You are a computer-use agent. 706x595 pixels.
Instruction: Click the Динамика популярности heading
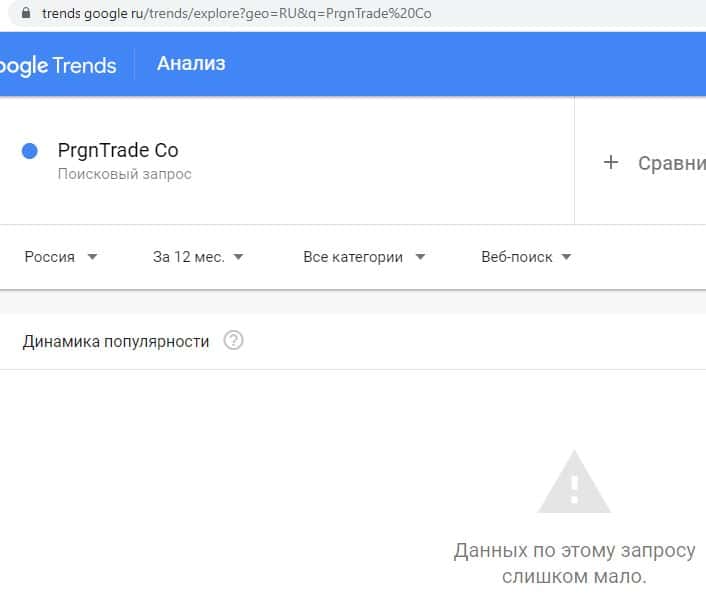(x=116, y=341)
